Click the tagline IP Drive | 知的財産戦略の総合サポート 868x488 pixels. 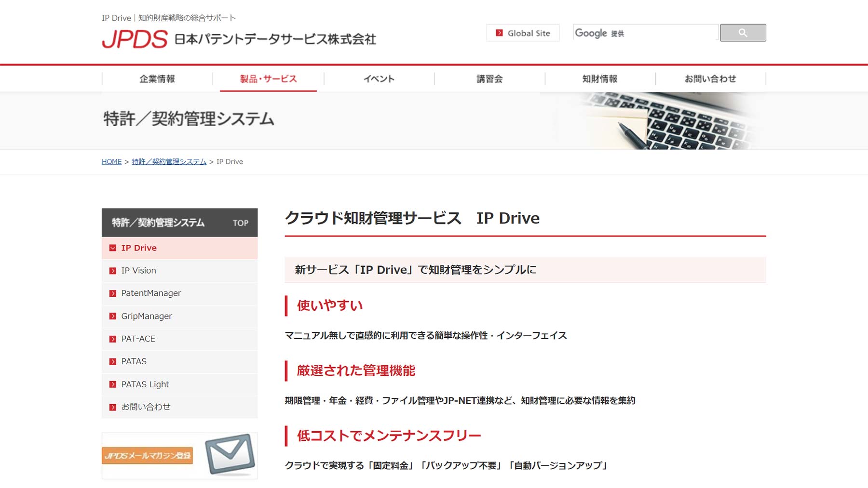169,18
